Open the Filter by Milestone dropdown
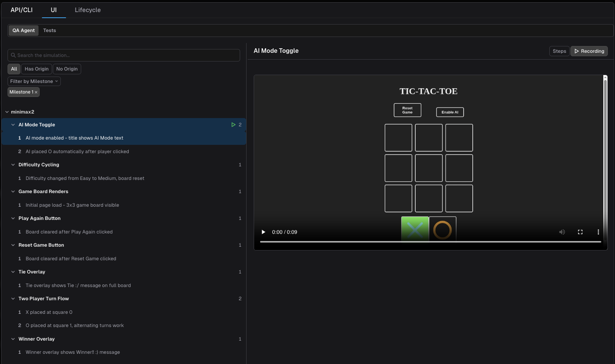615x364 pixels. click(34, 81)
